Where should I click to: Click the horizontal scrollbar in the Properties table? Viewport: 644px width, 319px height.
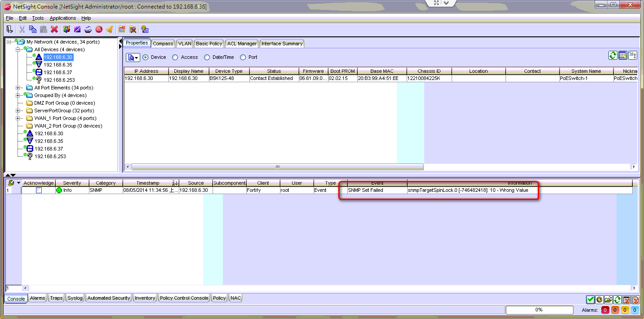(277, 167)
